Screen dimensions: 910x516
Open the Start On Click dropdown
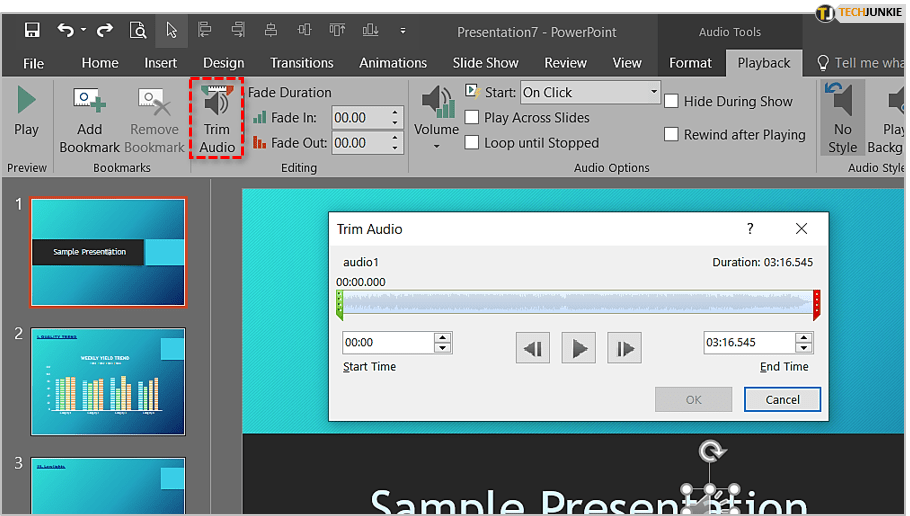tap(654, 92)
